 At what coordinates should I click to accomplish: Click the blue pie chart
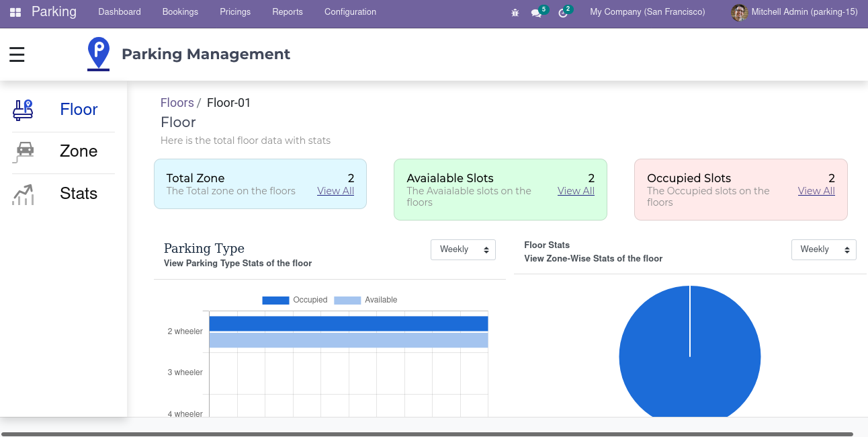(x=690, y=352)
